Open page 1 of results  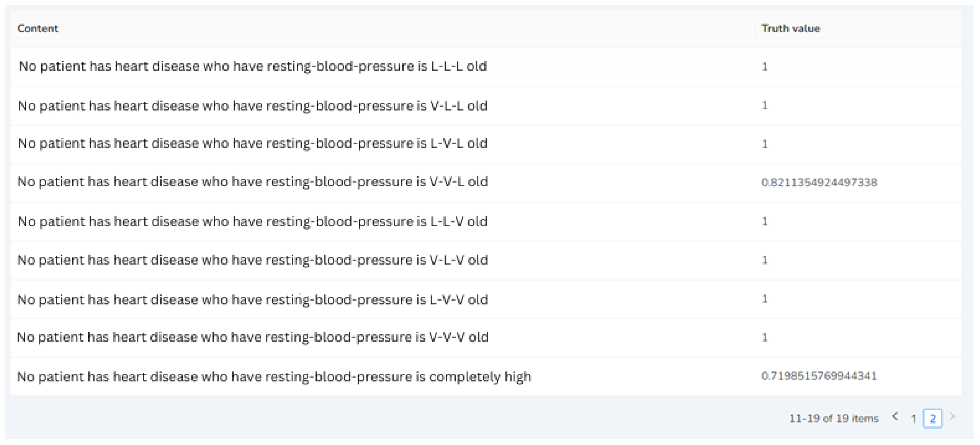pyautogui.click(x=913, y=419)
